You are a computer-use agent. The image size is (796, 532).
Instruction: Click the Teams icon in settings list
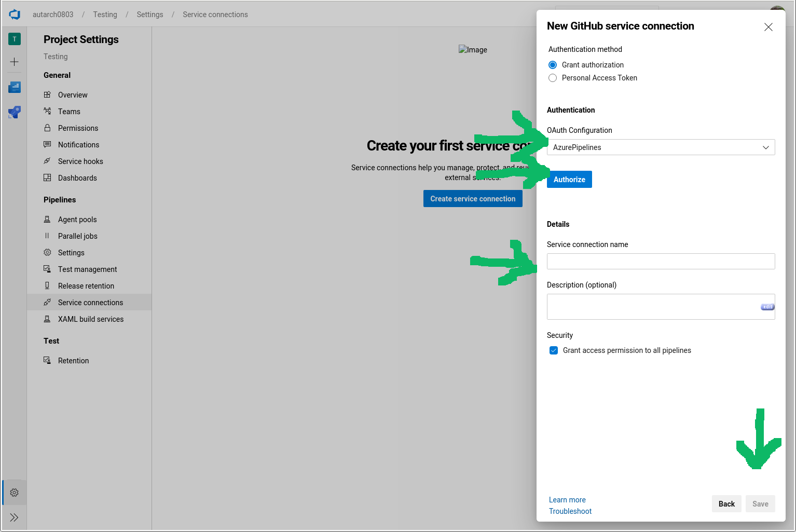click(x=47, y=111)
